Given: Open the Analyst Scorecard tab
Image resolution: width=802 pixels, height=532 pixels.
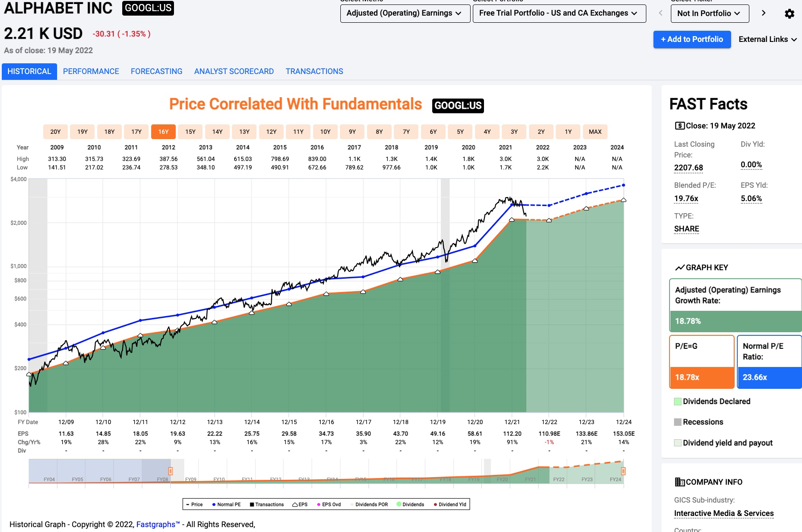Looking at the screenshot, I should [234, 71].
